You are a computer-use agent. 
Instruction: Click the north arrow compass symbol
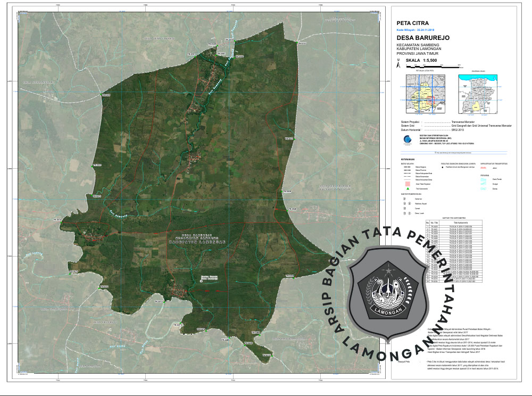(x=397, y=65)
